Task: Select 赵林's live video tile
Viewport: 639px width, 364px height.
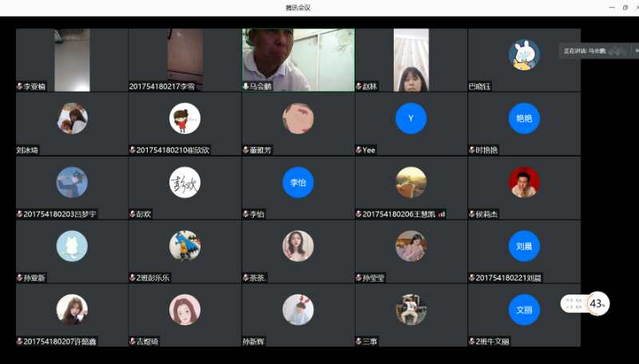Action: (411, 56)
